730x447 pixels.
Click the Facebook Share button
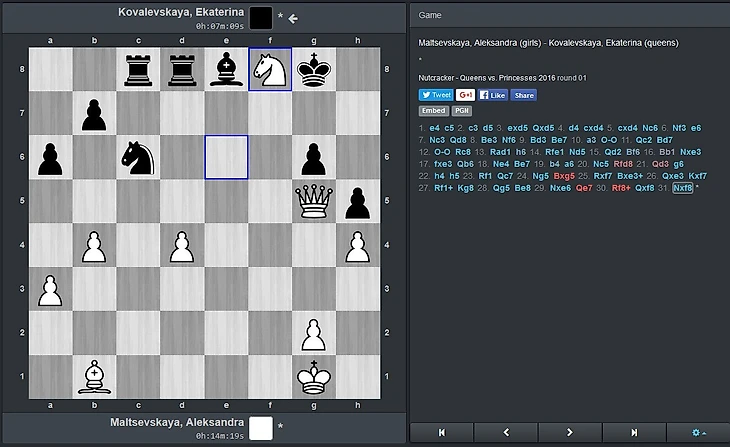coord(524,95)
